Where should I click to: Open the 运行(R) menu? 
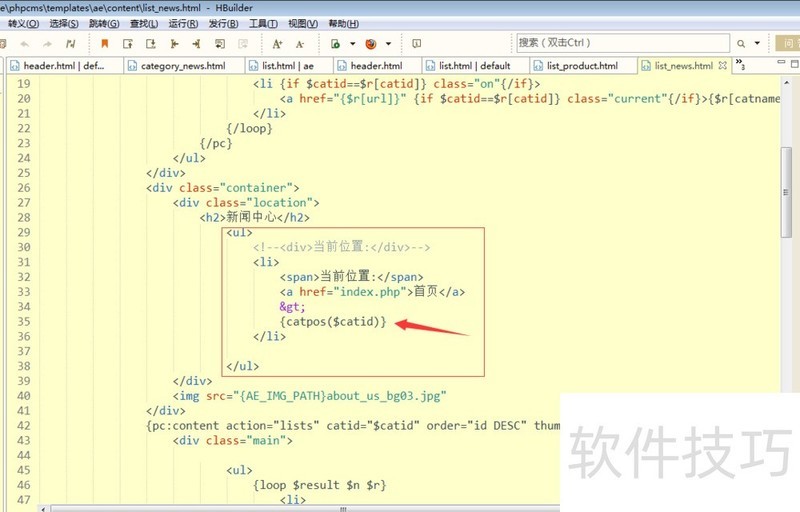point(183,23)
